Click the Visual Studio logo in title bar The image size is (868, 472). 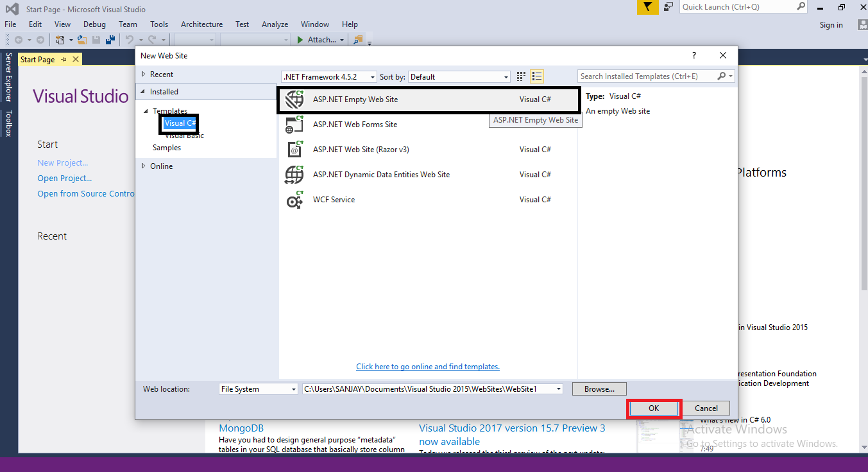[12, 9]
